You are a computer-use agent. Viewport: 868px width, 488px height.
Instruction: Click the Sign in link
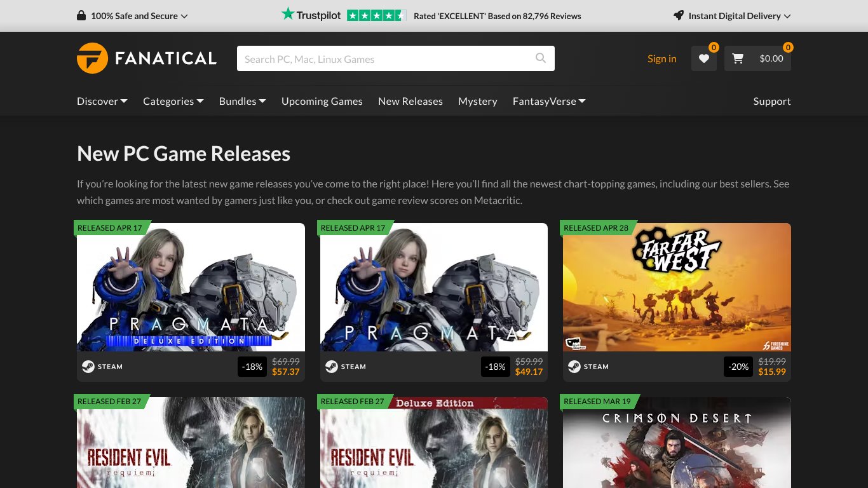coord(662,58)
